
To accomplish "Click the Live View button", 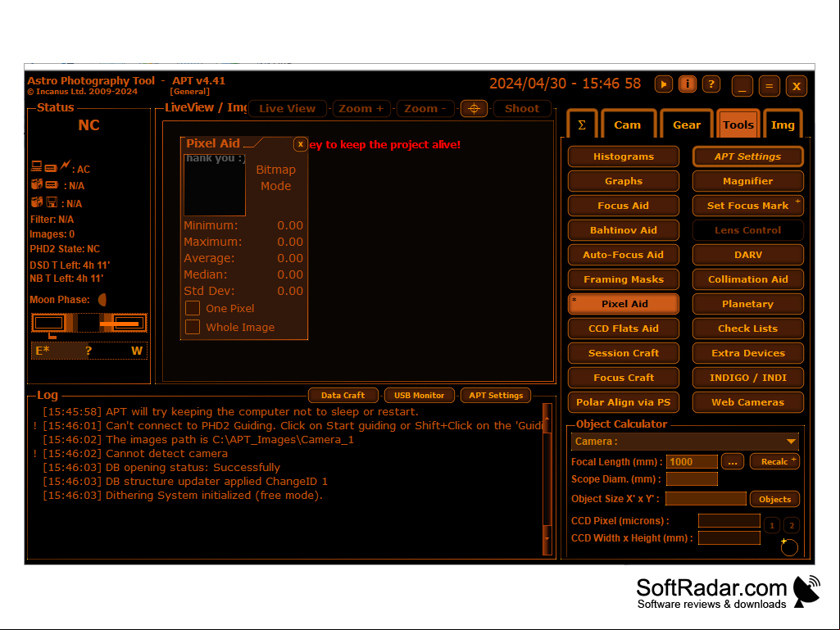I will (x=287, y=109).
